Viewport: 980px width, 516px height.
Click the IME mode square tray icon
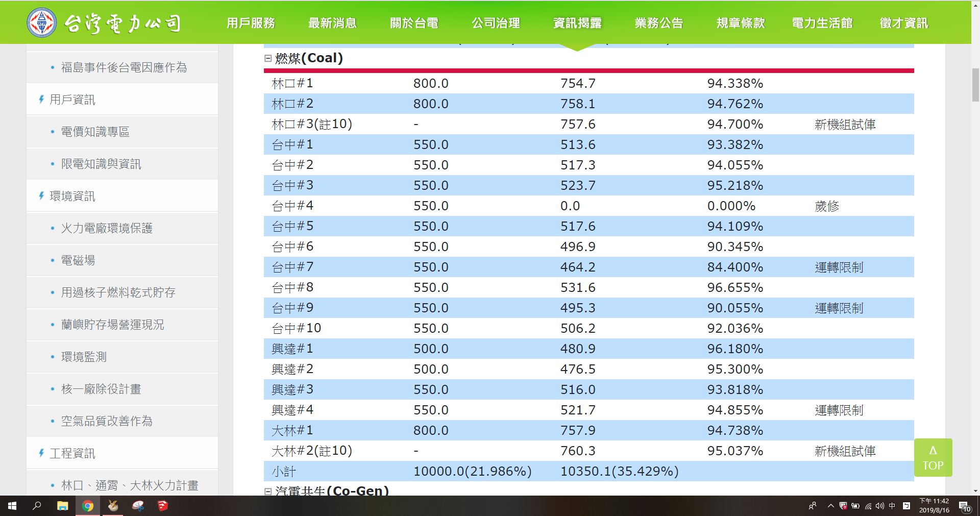(x=906, y=506)
